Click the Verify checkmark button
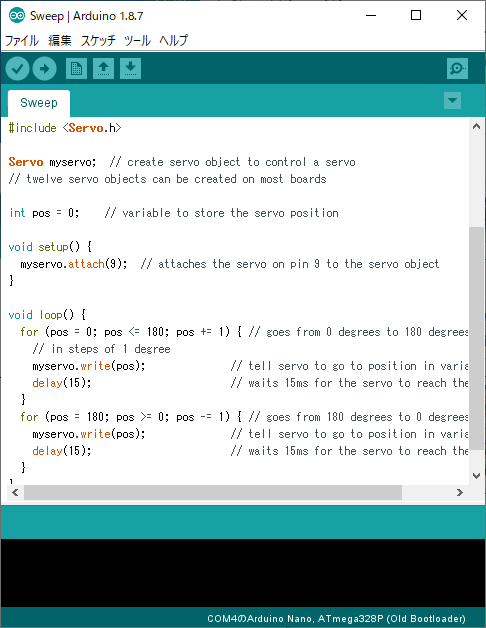The image size is (486, 628). 17,68
